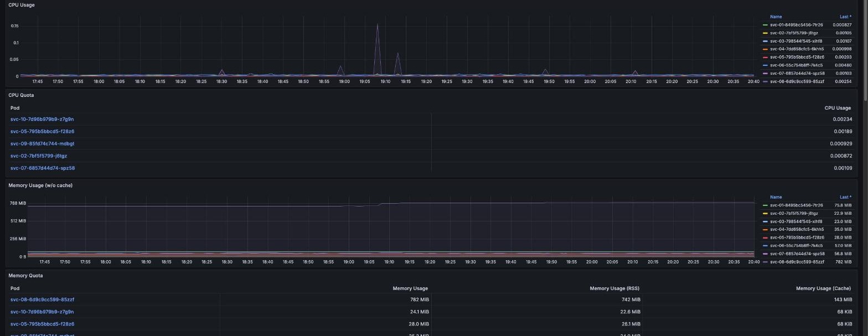Click the 742 MiB RSS cell
868x336 pixels.
point(631,300)
